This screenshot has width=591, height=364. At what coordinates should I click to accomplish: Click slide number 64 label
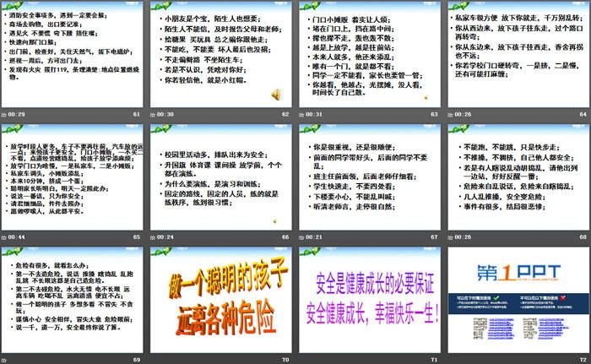581,114
